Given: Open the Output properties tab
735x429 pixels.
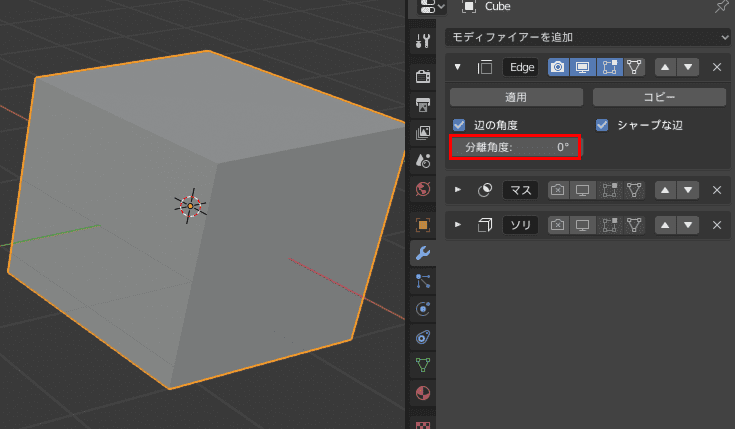Looking at the screenshot, I should [x=423, y=104].
